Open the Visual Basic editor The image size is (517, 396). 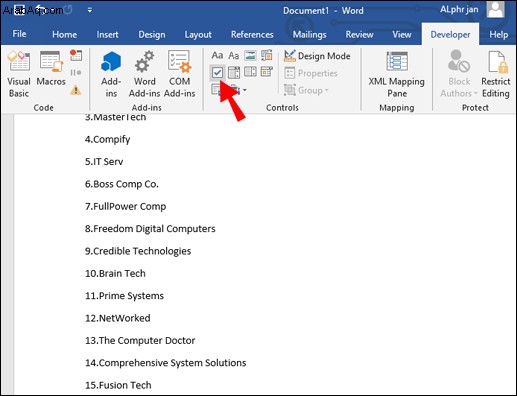point(19,74)
